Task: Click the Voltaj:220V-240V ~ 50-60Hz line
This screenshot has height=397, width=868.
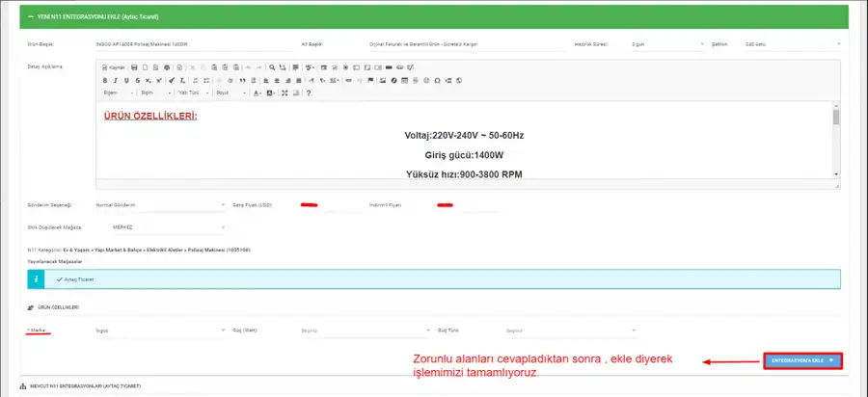Action: [x=464, y=136]
